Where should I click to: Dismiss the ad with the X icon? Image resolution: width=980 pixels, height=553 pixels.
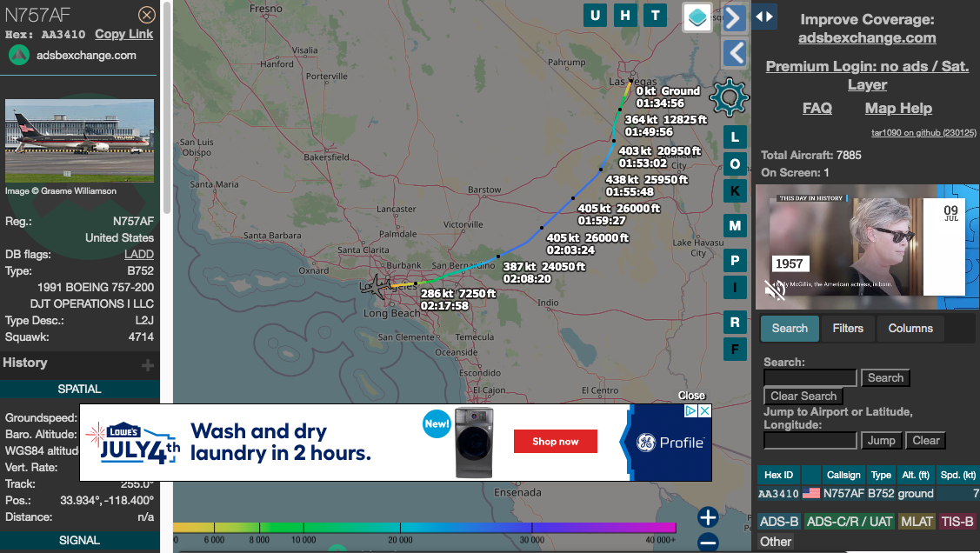coord(704,410)
